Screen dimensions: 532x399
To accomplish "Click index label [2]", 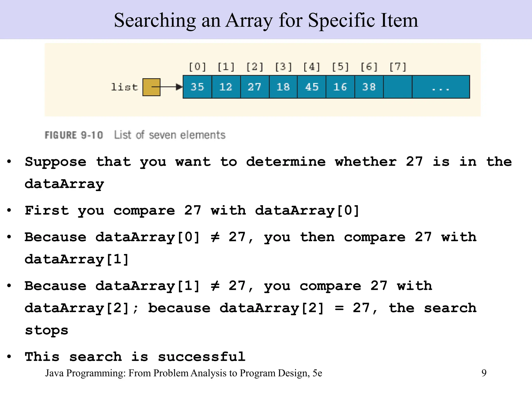I will point(255,67).
